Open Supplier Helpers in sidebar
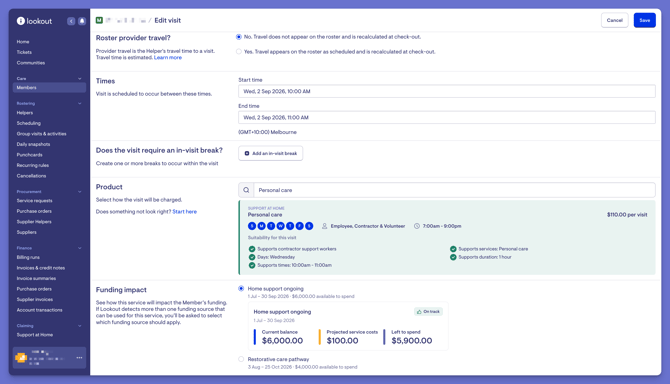Viewport: 670px width, 384px height. tap(34, 222)
